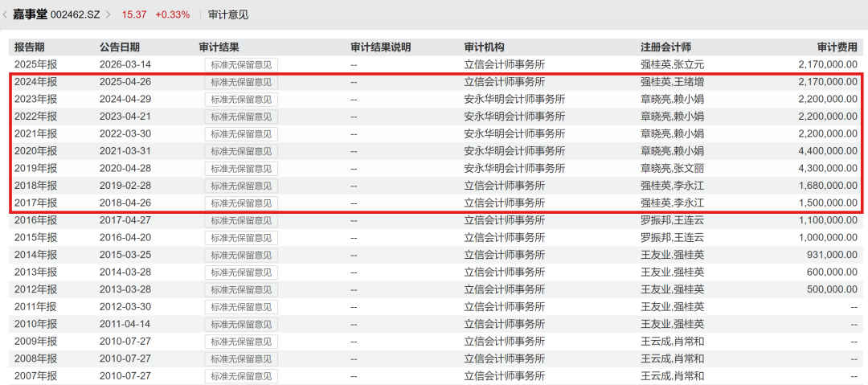Viewport: 868px width, 385px height.
Task: Open 标准无保留意见 for the 2014年报 row
Action: click(x=241, y=255)
